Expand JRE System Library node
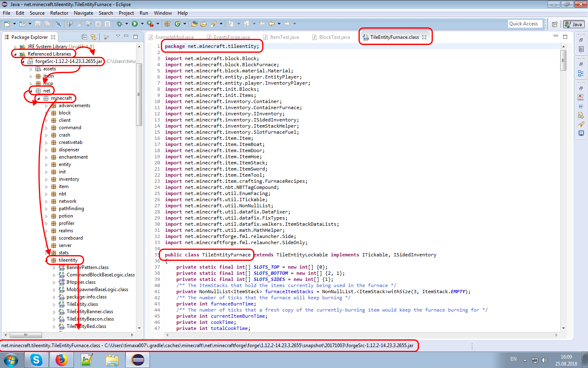The width and height of the screenshot is (588, 368). click(16, 47)
